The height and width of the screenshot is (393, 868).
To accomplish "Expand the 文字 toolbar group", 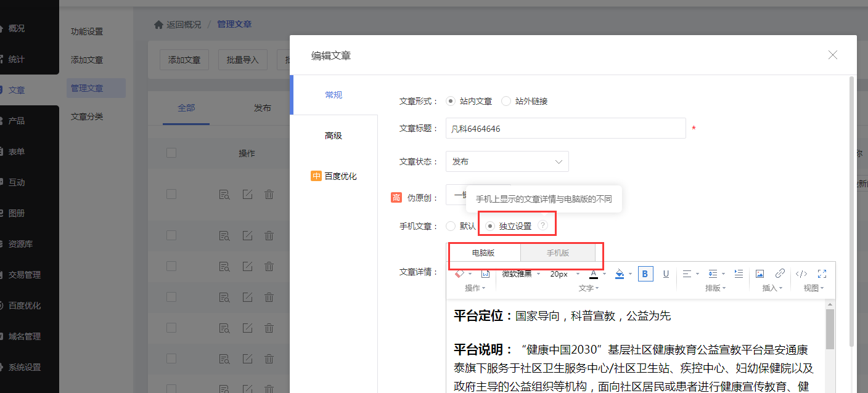I will click(588, 288).
